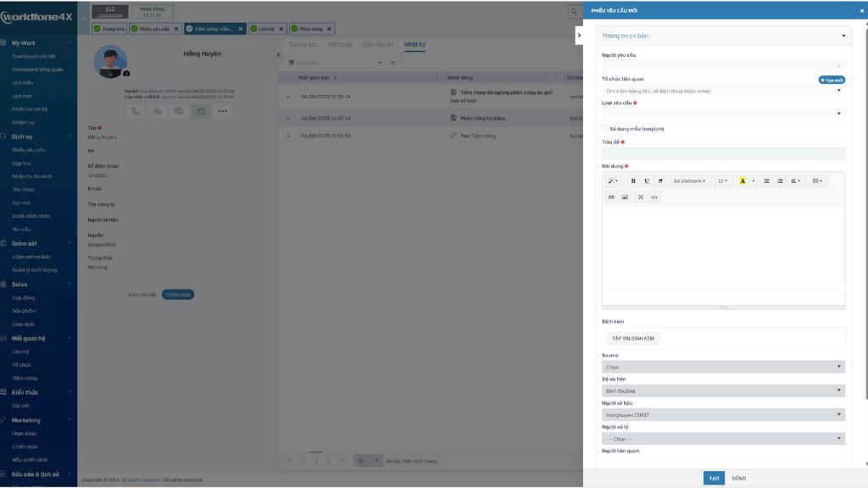Switch editor to code view
This screenshot has width=868, height=488.
[654, 197]
